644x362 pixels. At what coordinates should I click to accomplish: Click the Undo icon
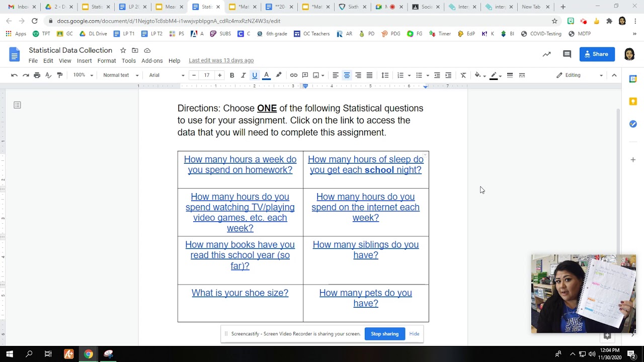coord(14,75)
